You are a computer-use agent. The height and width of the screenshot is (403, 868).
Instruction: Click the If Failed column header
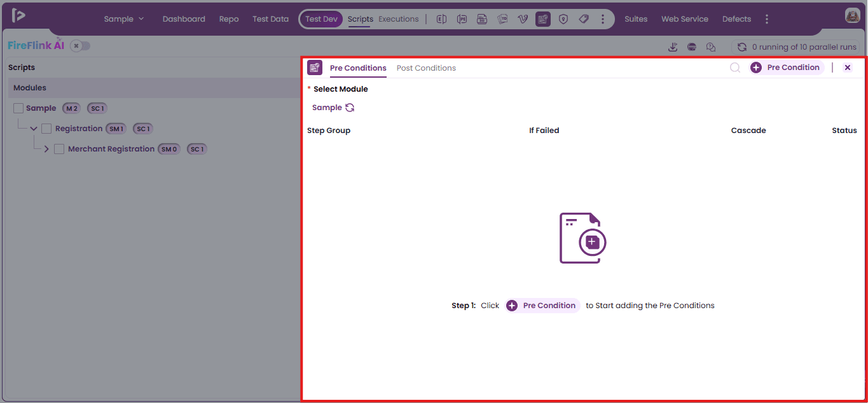[x=544, y=131]
